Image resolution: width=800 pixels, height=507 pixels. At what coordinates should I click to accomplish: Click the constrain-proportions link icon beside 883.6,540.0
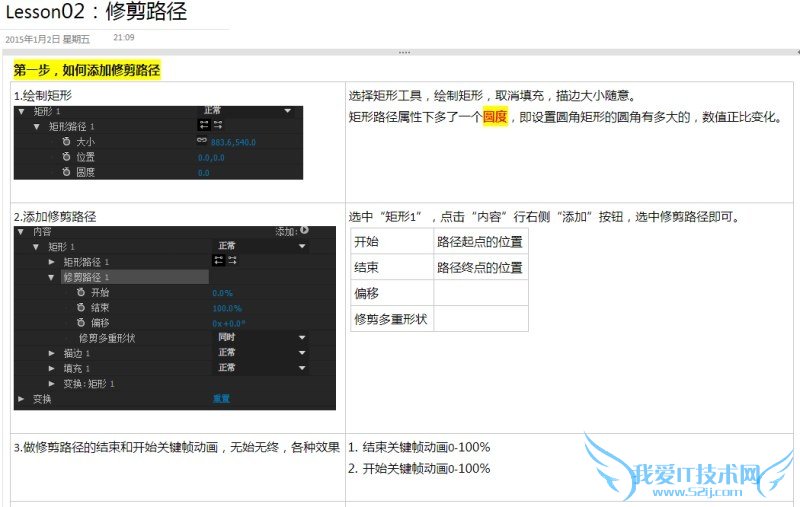tap(202, 140)
